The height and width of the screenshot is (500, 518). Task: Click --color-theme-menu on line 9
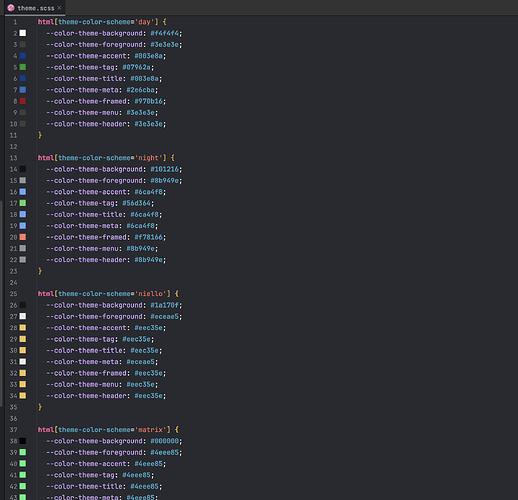(82, 113)
